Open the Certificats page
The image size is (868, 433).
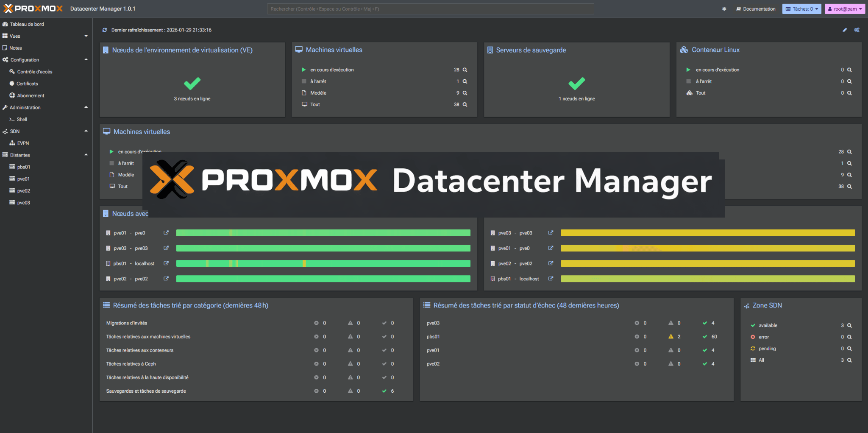pyautogui.click(x=28, y=84)
